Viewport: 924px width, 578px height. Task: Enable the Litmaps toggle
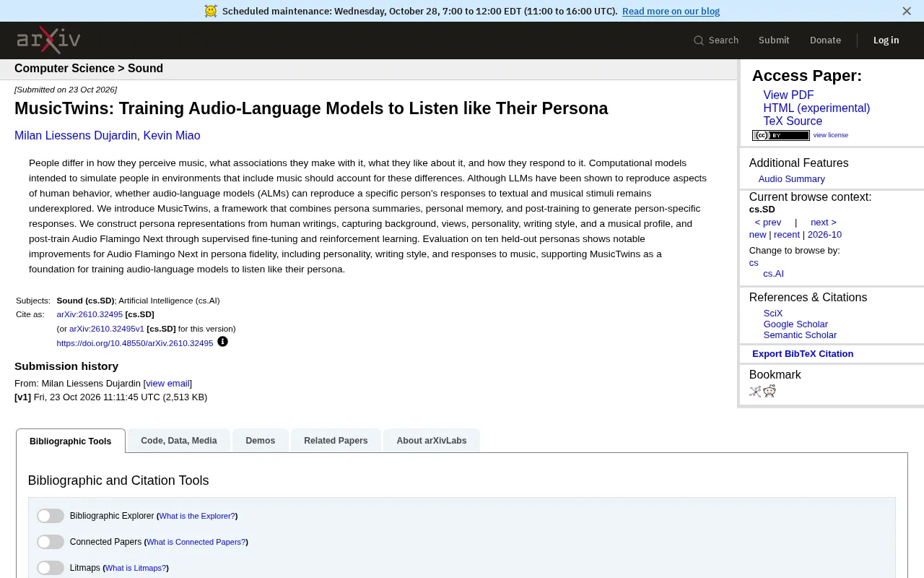coord(51,568)
